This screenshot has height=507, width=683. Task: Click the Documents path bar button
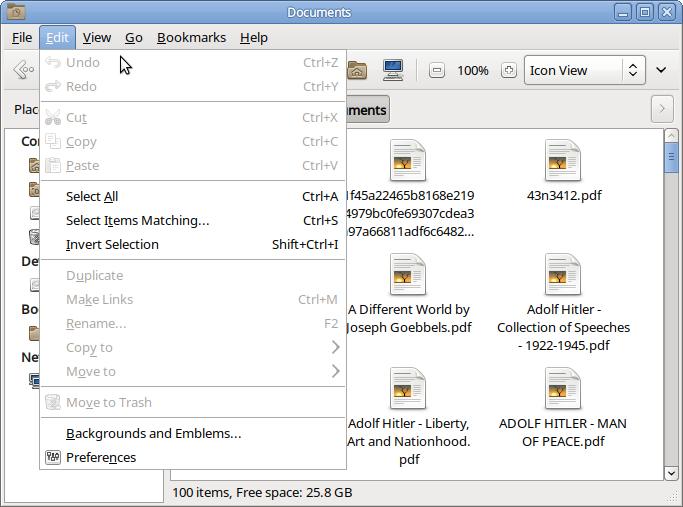tap(368, 110)
